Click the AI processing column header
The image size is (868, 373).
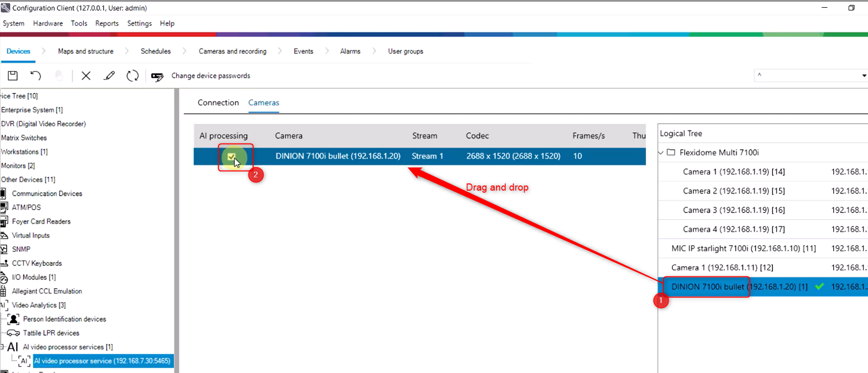tap(224, 136)
